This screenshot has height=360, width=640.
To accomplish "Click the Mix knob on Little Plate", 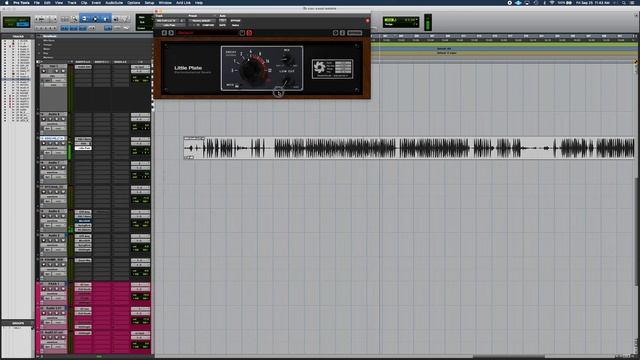I will pyautogui.click(x=287, y=59).
